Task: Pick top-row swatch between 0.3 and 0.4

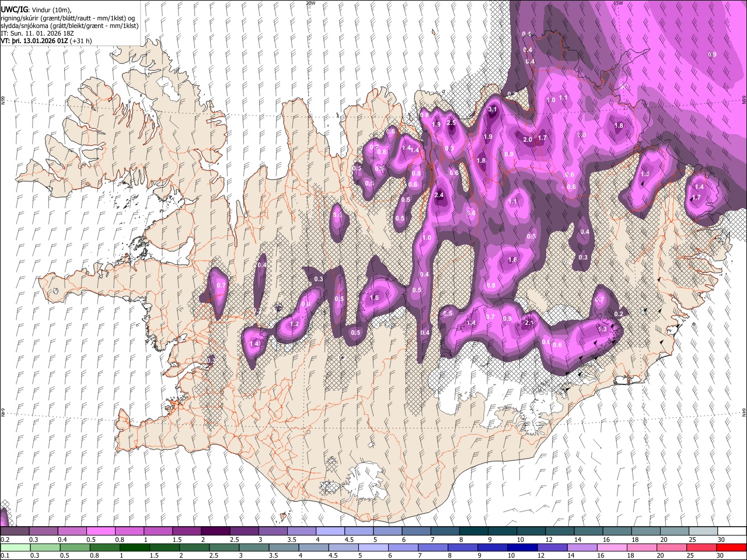Action: tap(43, 531)
